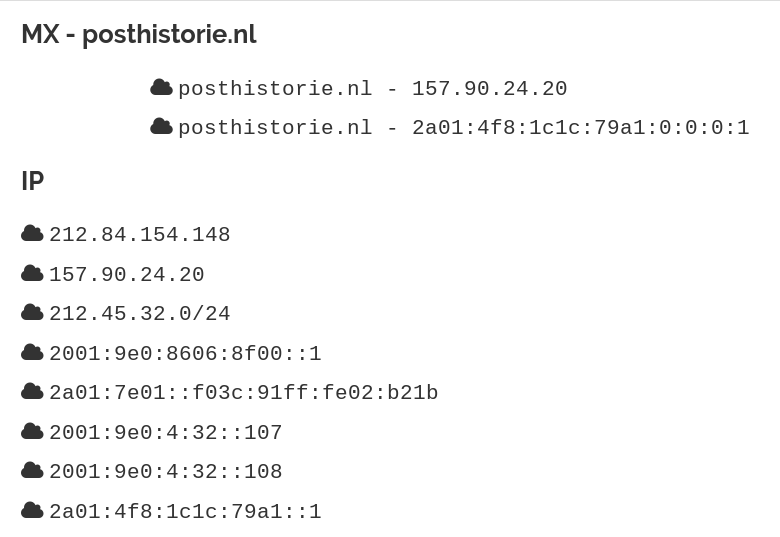This screenshot has width=780, height=537.
Task: Click cloud icon next to IP 157.90.24.20
Action: pyautogui.click(x=32, y=274)
